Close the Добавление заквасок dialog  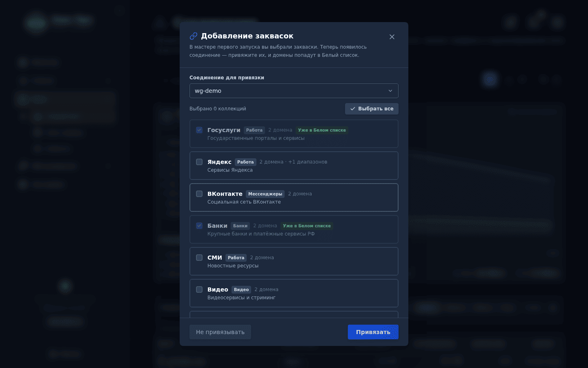pos(392,37)
